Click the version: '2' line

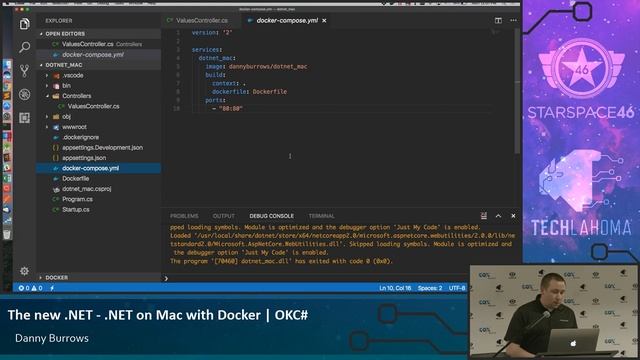tap(212, 33)
